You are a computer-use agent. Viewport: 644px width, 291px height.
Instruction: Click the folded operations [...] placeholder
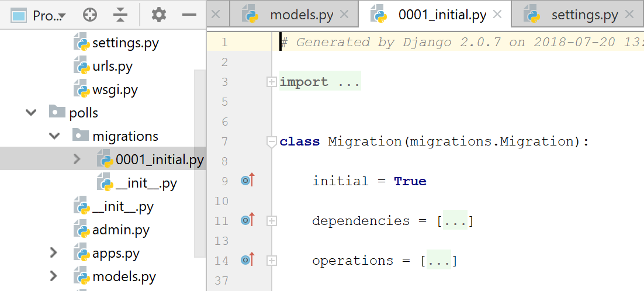click(438, 261)
